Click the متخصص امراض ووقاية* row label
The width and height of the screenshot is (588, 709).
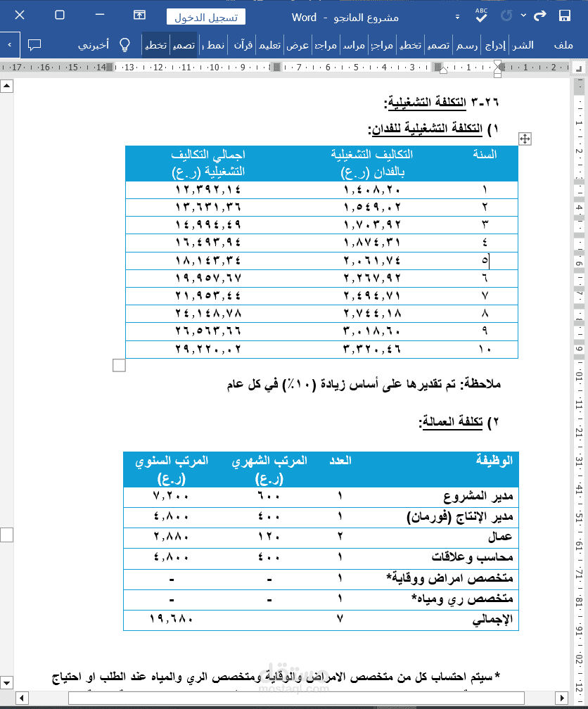pyautogui.click(x=449, y=578)
